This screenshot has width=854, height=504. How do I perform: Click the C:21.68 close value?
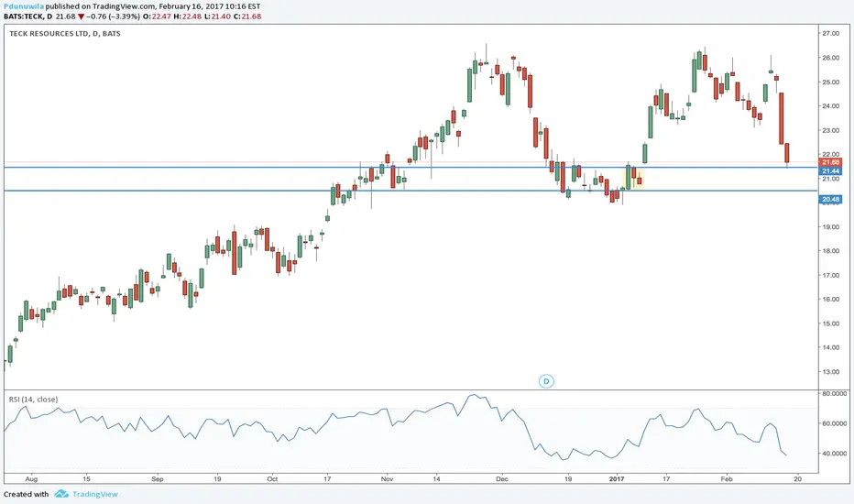(247, 16)
